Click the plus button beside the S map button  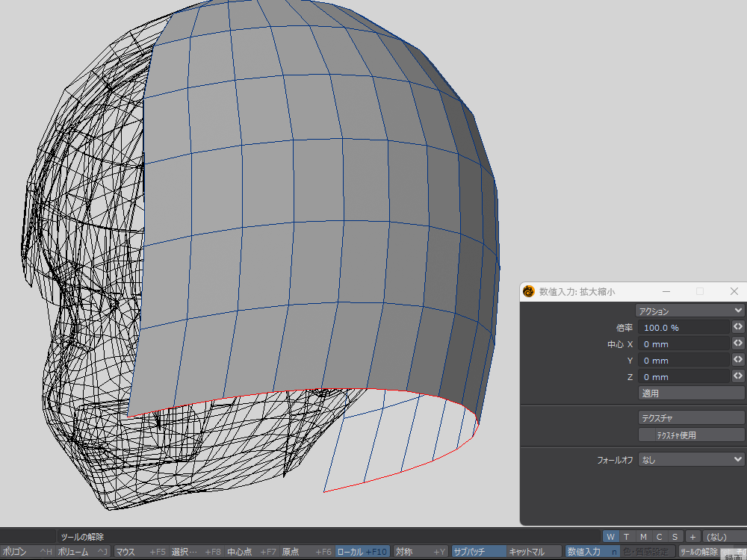(692, 536)
